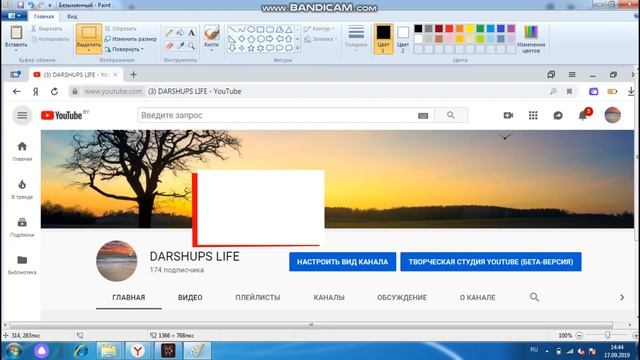Click the account avatar in YouTube header
640x360 pixels.
612,115
